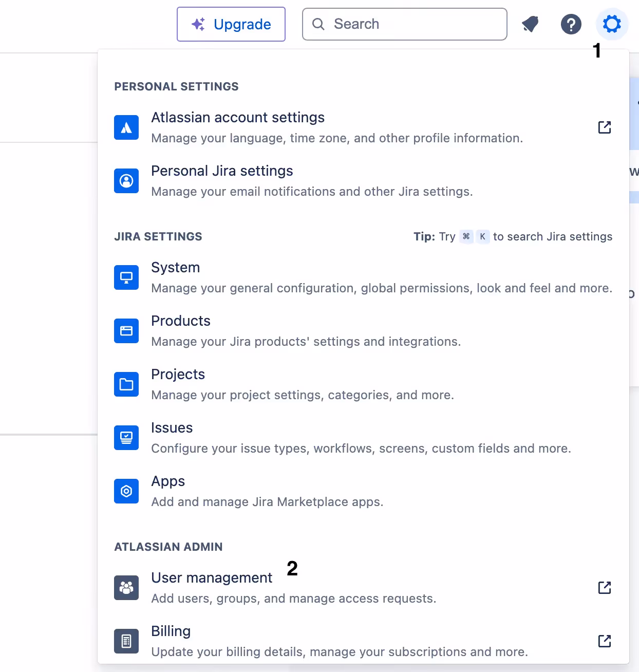Open Billing settings
Viewport: 639px width, 672px height.
[171, 631]
